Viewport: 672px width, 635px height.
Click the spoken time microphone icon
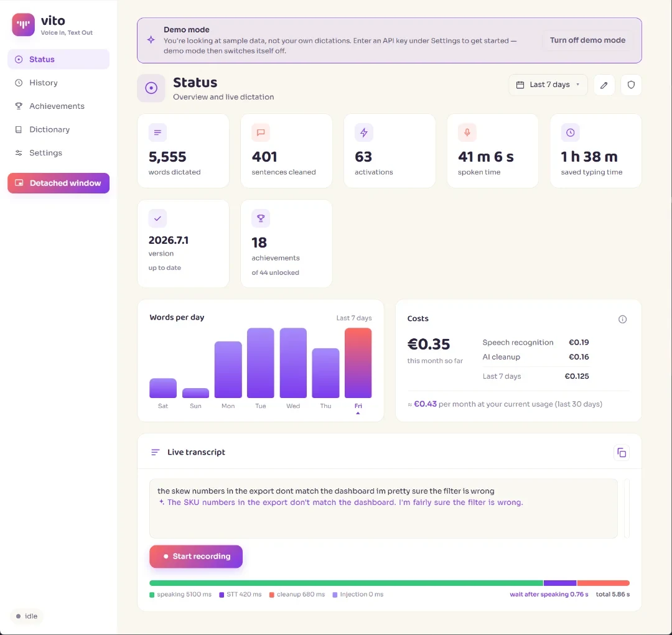click(x=467, y=132)
